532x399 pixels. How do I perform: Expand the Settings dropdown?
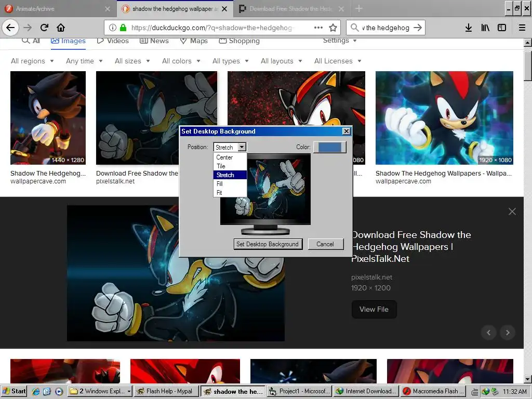coord(340,41)
